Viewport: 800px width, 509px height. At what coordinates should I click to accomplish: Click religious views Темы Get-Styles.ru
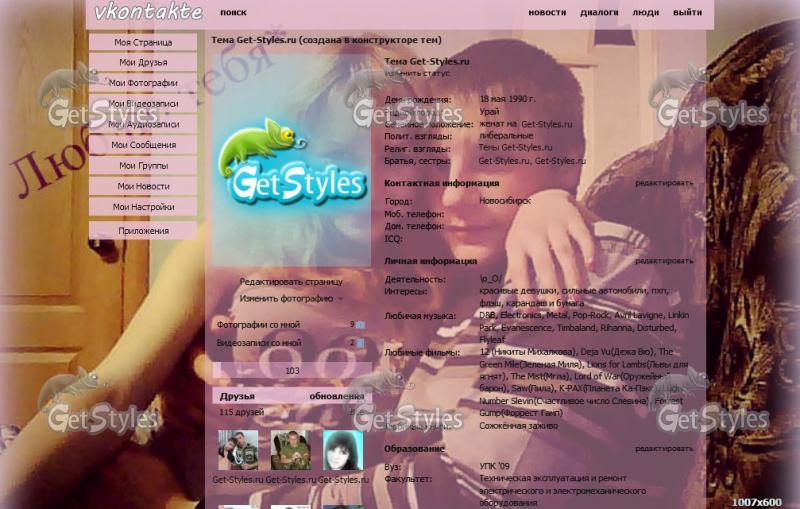click(x=515, y=148)
